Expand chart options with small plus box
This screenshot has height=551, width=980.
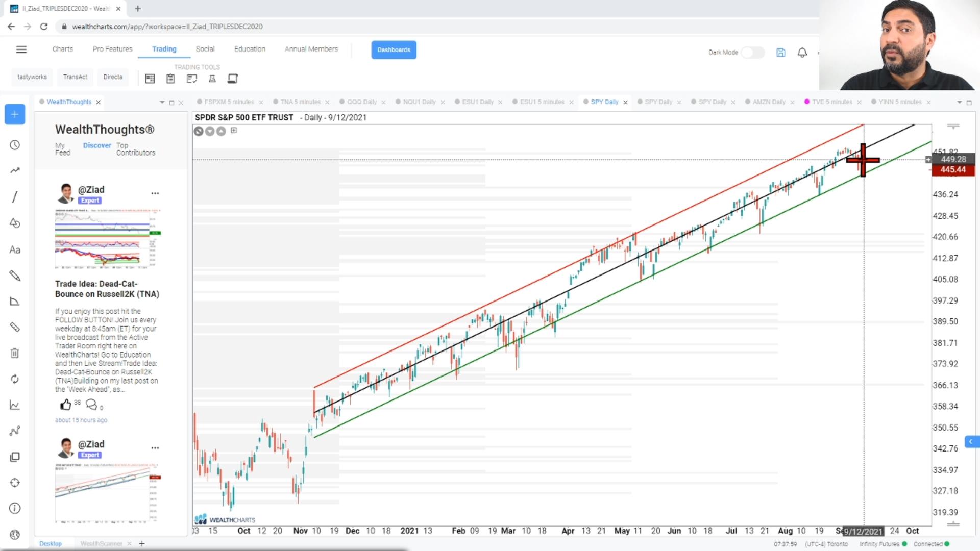pyautogui.click(x=234, y=130)
